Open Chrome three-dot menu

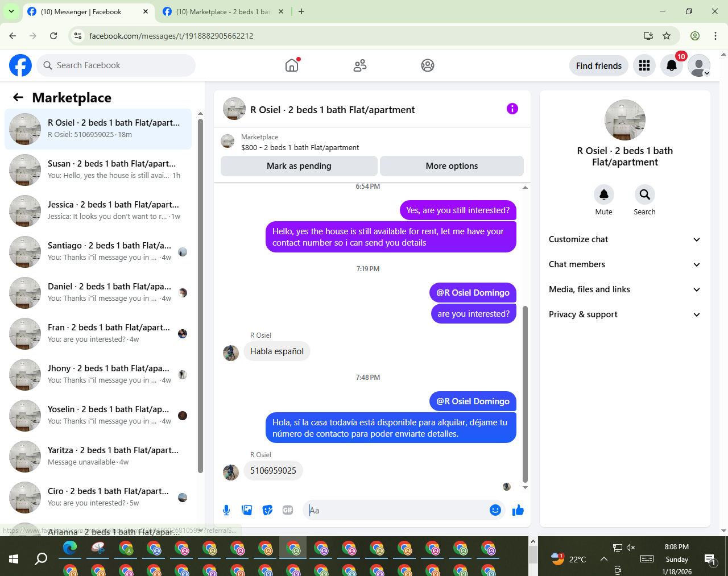tap(715, 36)
